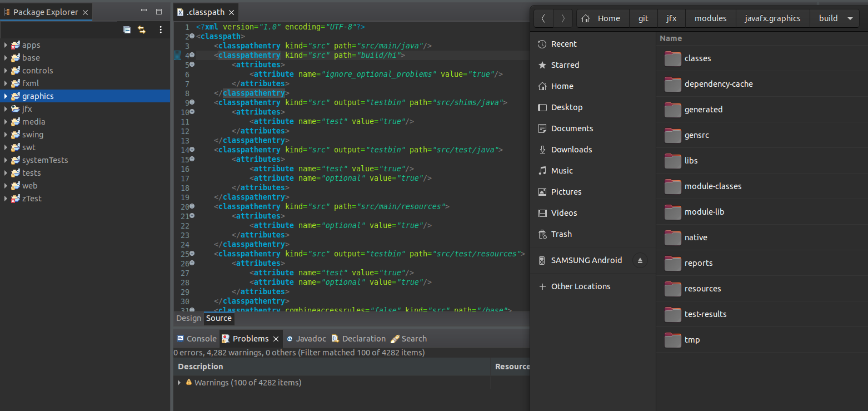Eject the SAMSUNG Android device
This screenshot has width=868, height=411.
[x=640, y=260]
